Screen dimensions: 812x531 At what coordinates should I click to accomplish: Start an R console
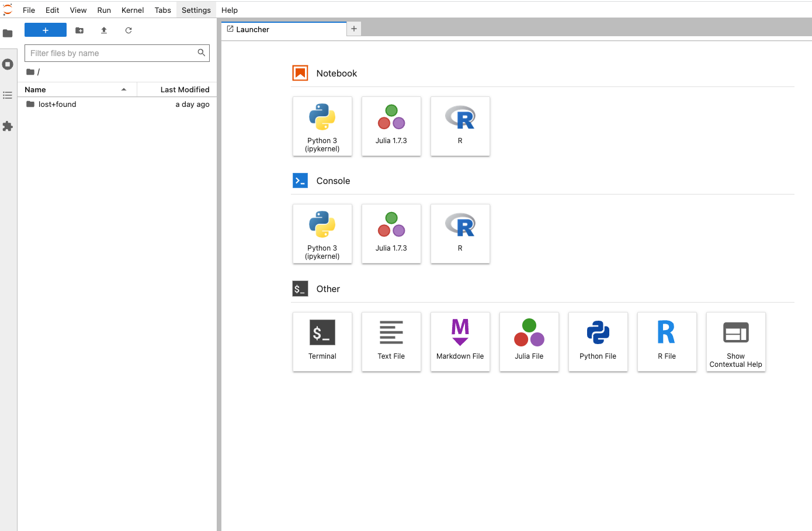(x=460, y=234)
